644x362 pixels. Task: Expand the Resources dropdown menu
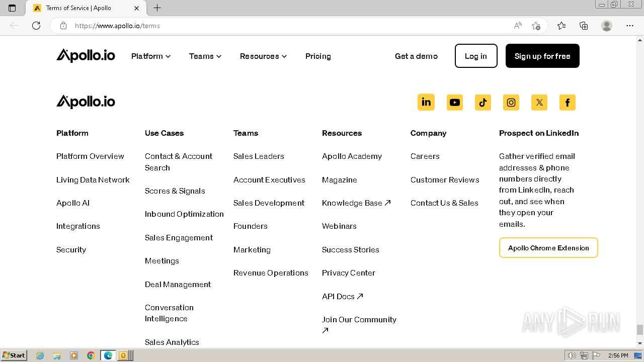click(264, 56)
